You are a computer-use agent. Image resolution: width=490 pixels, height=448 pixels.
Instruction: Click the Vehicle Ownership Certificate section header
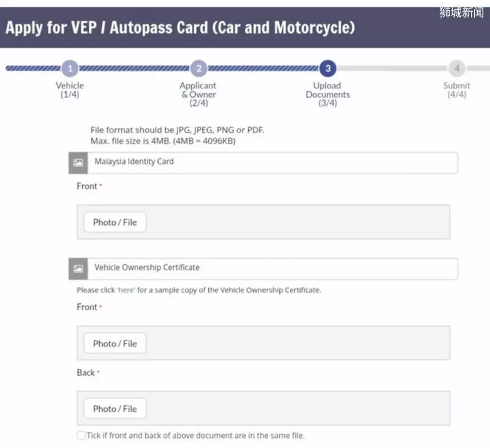[x=263, y=268]
